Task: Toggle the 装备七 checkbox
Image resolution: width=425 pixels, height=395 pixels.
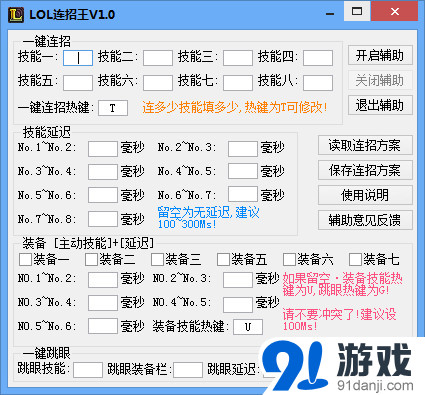Action: pos(355,260)
